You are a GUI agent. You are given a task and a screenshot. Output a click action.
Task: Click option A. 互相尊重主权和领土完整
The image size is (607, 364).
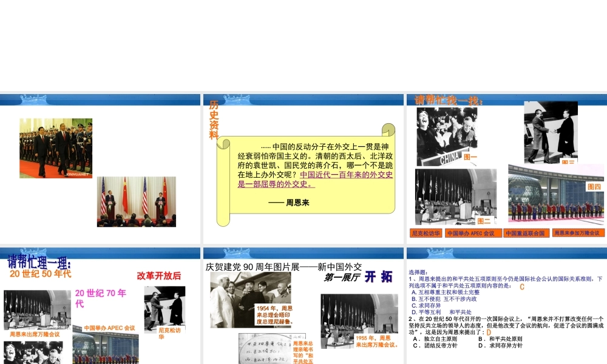point(446,292)
